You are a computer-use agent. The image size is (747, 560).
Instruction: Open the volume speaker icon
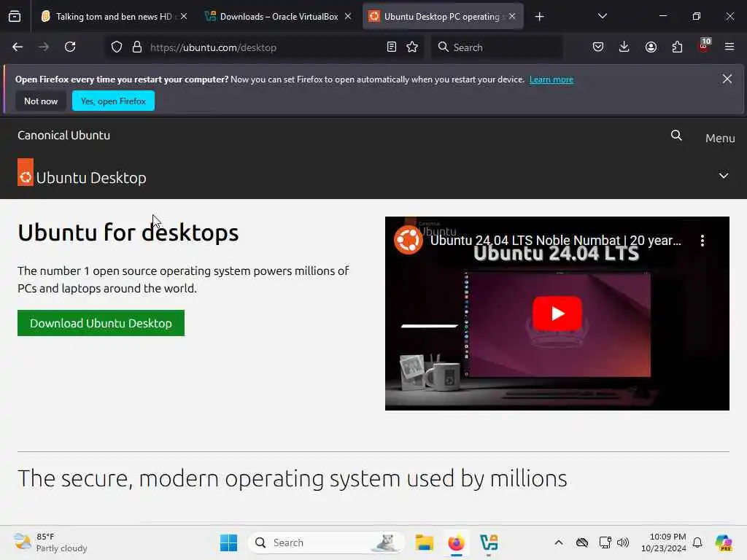623,542
